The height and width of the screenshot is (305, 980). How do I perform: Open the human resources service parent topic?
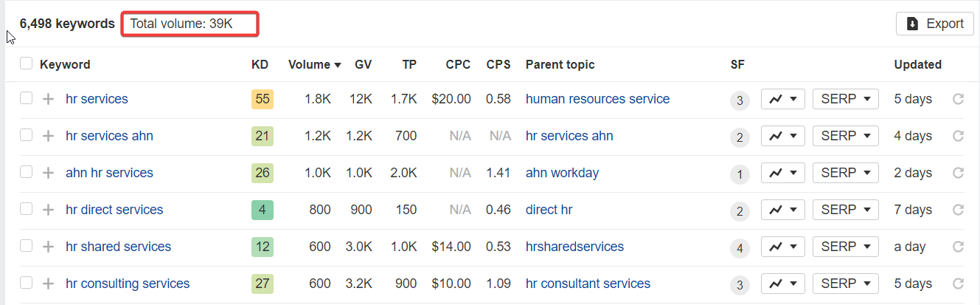click(x=597, y=99)
